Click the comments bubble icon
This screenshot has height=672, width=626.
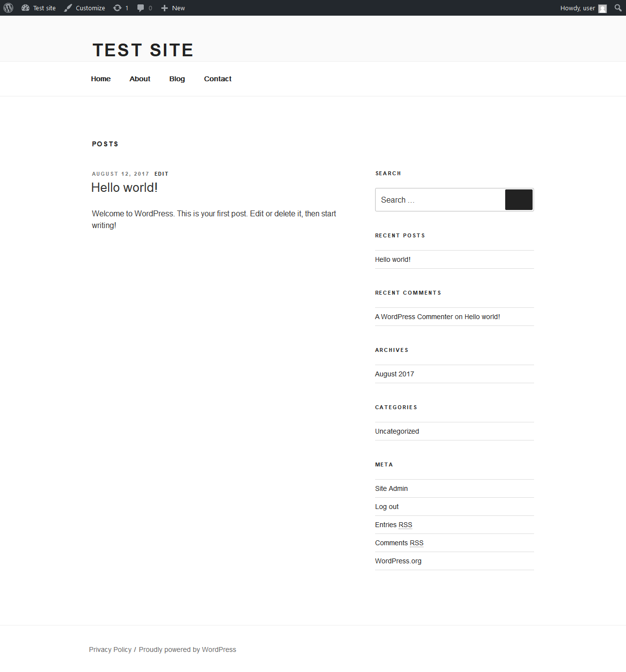point(141,8)
